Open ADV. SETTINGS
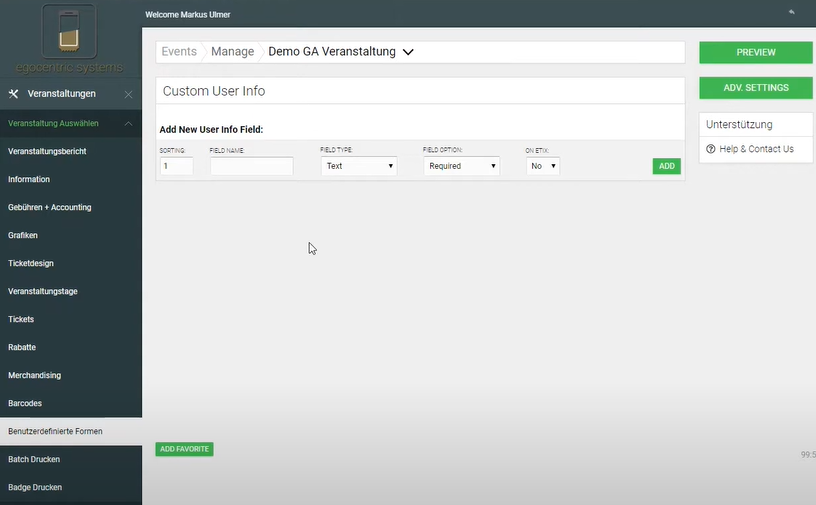The image size is (816, 505). point(756,88)
